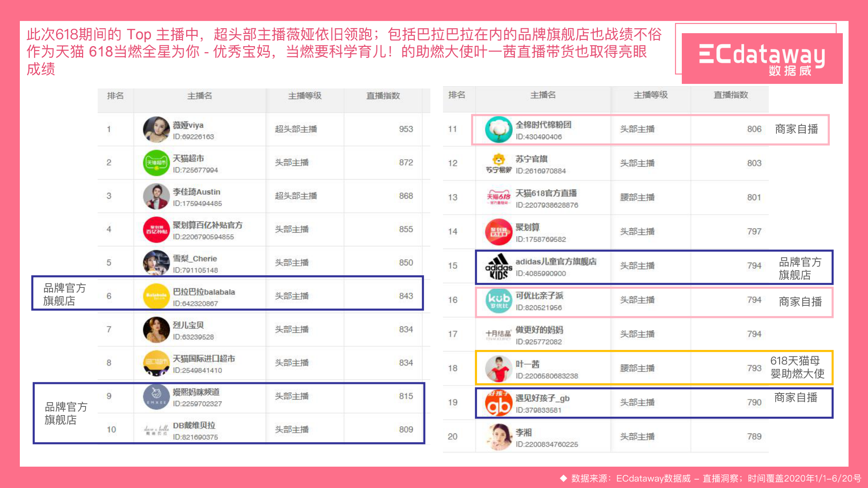Click the 薇娅viya avatar photo
868x488 pixels.
[x=156, y=130]
